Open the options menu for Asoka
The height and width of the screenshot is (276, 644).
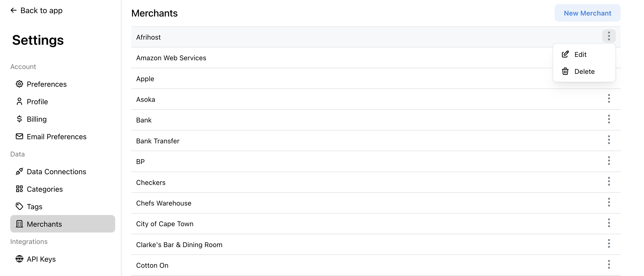click(609, 98)
